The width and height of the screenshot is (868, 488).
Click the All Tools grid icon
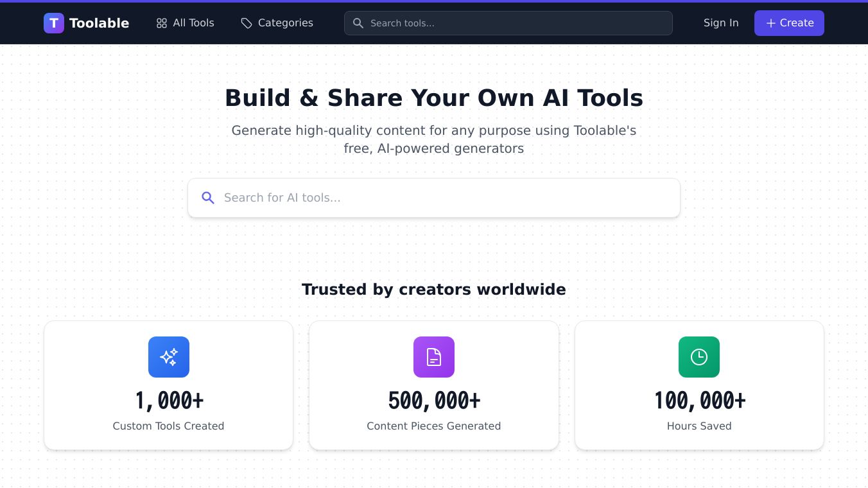tap(162, 23)
